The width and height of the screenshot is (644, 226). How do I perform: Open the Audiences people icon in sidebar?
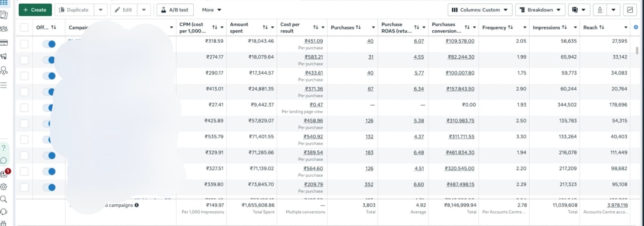(x=4, y=29)
